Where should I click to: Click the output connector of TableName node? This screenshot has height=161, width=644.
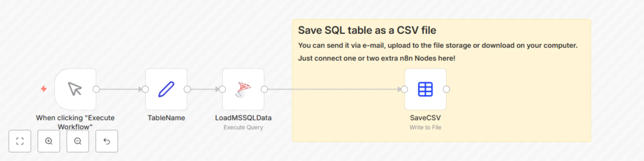pos(187,89)
